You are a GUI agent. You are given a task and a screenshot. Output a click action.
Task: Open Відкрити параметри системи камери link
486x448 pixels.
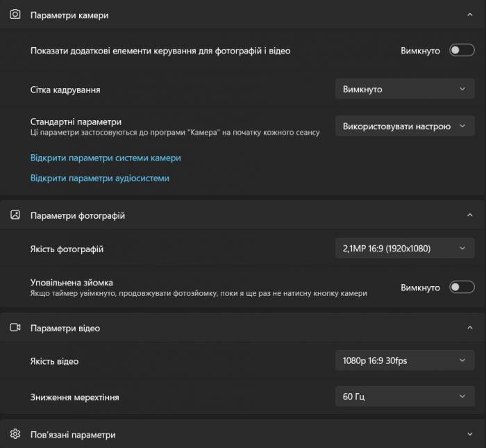[106, 158]
